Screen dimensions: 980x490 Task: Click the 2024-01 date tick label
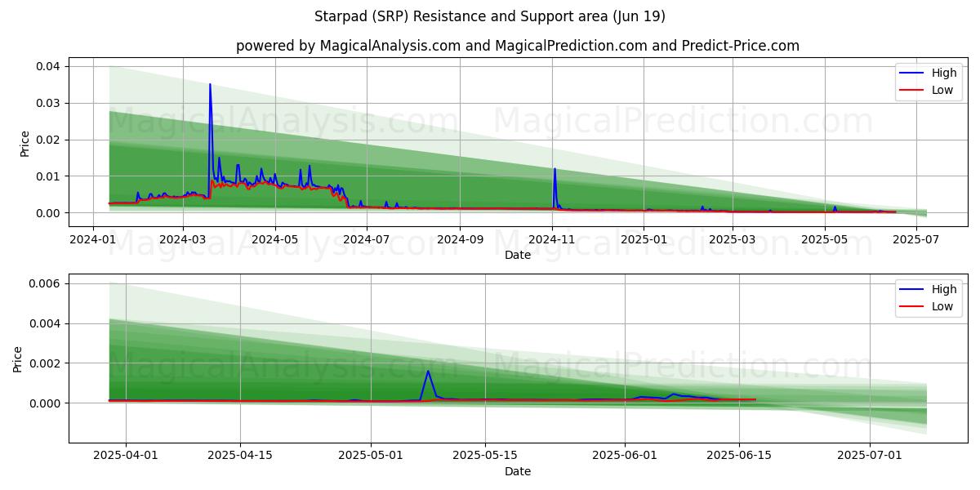(x=91, y=239)
